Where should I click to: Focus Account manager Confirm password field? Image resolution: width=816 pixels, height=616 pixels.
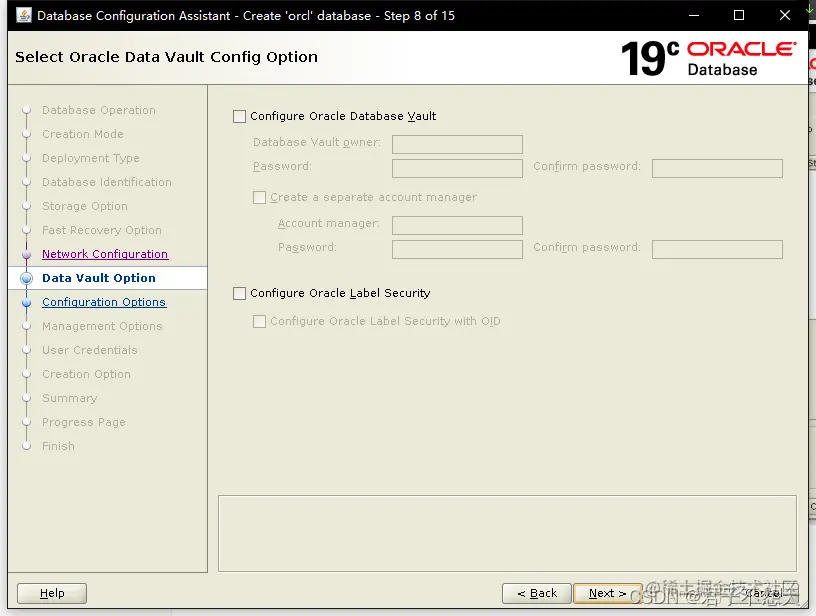[x=717, y=249]
